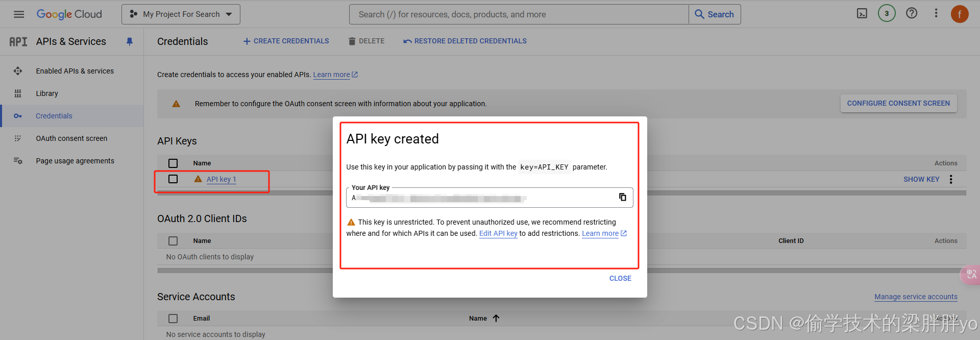Click the Your API key field
This screenshot has height=340, width=980.
point(489,198)
